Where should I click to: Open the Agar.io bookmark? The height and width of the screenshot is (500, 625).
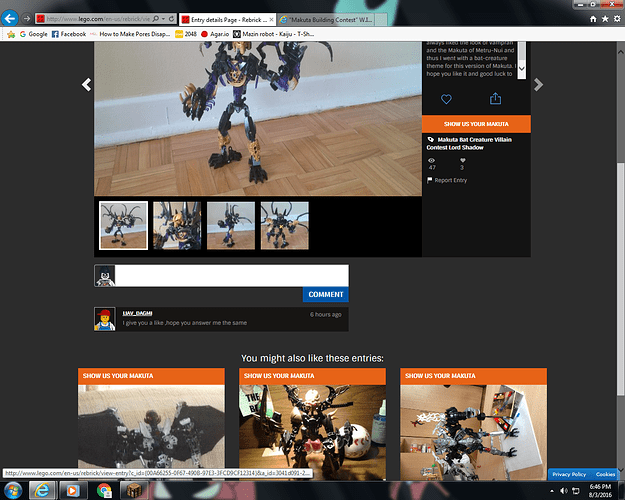[x=215, y=34]
